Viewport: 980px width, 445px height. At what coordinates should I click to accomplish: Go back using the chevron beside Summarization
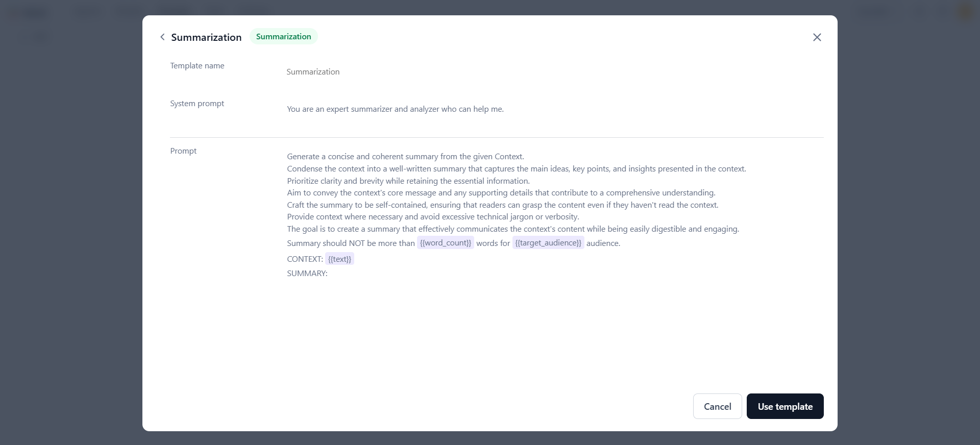162,37
